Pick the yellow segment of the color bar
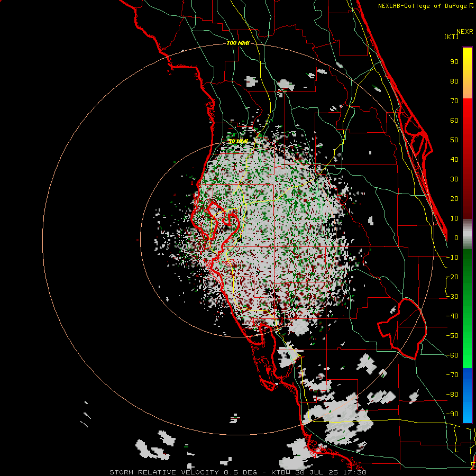 (467, 59)
